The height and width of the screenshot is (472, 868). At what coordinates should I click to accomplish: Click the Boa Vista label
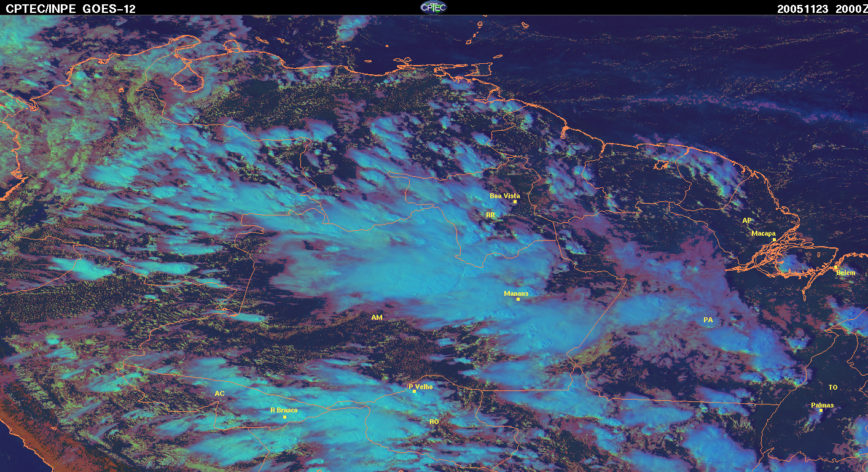click(504, 196)
